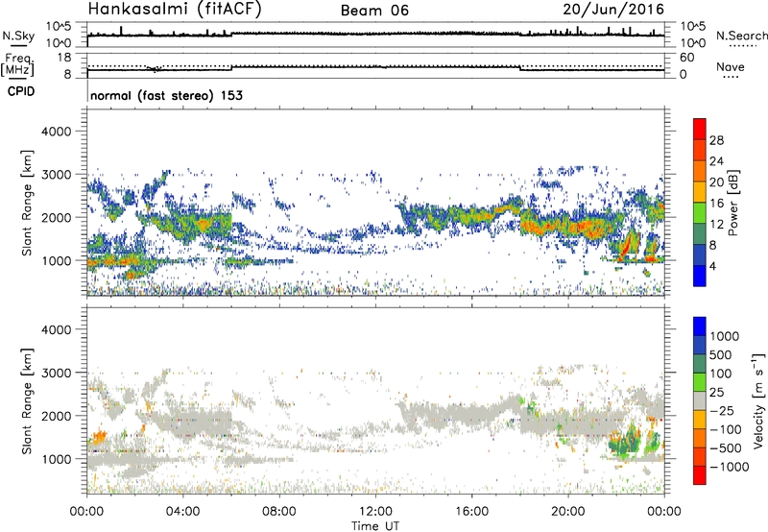
Task: Click '1000' on the velocity panel range axis
Action: (x=56, y=459)
